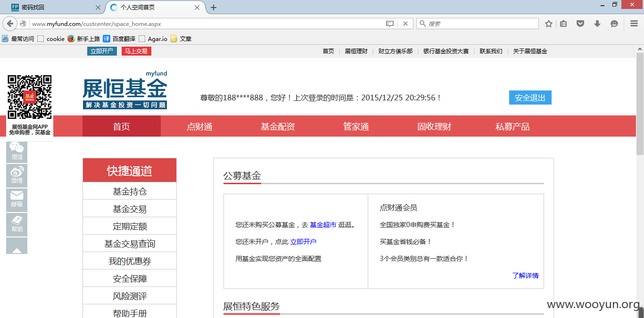Open the 文章 bookmark folder
The height and width of the screenshot is (318, 644).
click(181, 39)
